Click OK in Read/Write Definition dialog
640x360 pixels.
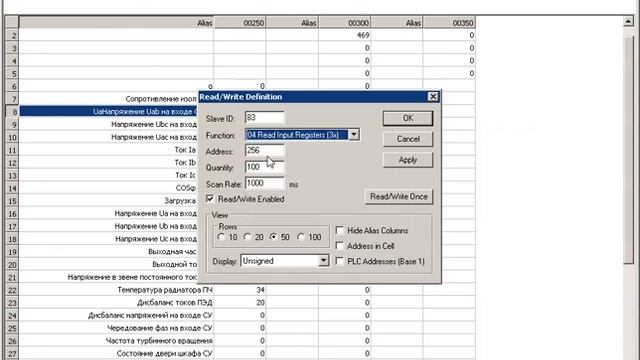[407, 118]
